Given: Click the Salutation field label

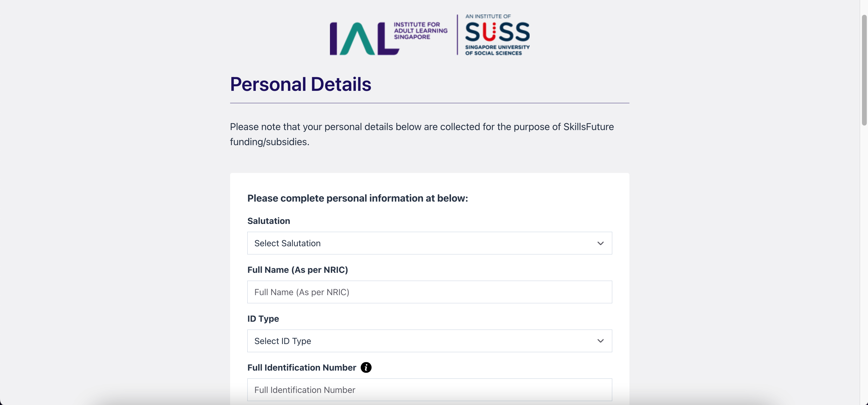Looking at the screenshot, I should (x=268, y=221).
